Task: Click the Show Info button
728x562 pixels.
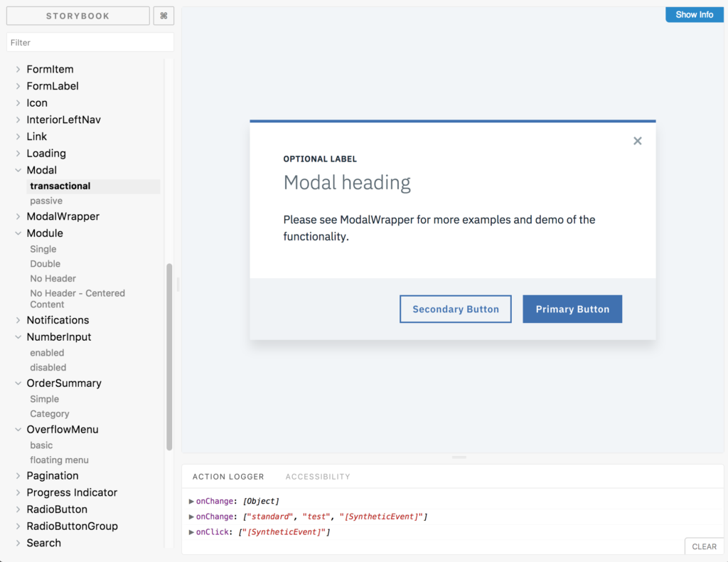Action: (694, 14)
